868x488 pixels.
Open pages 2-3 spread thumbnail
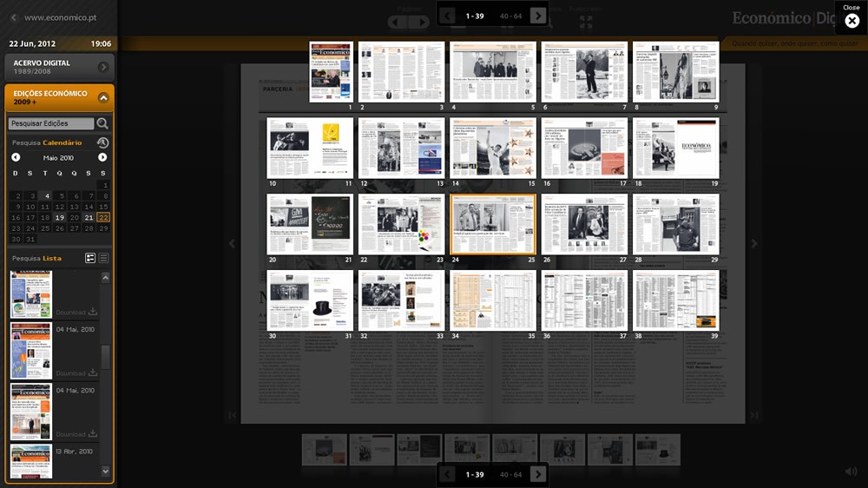tap(401, 71)
